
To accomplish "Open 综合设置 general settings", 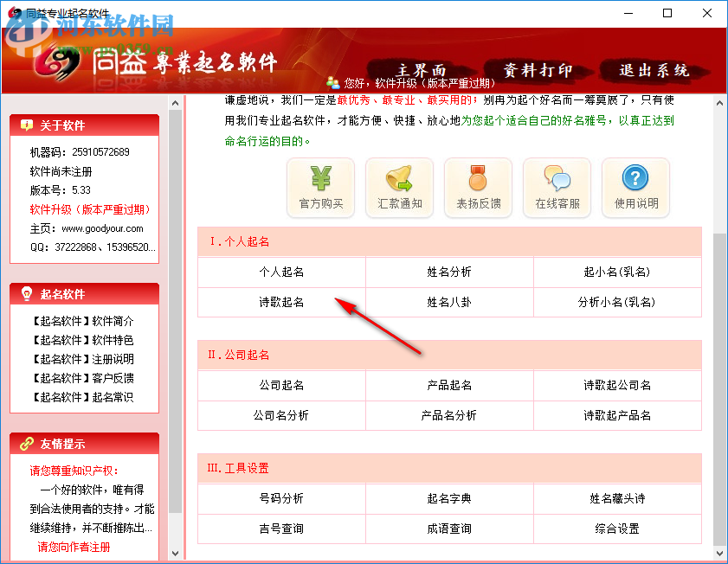I will (x=617, y=528).
